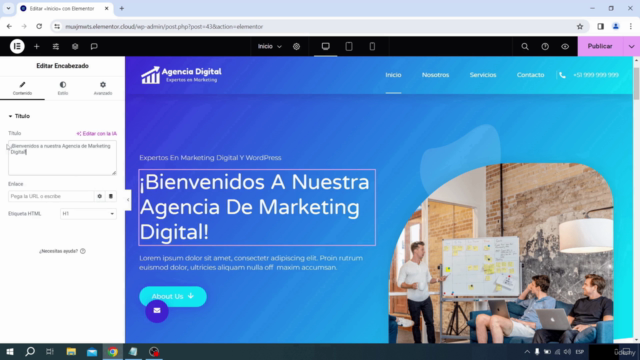Open the tab search dropdown arrow
640x360 pixels.
8,9
